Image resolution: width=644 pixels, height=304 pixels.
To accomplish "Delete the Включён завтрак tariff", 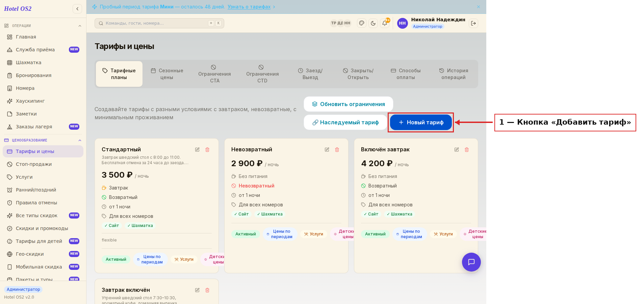I will pyautogui.click(x=467, y=150).
